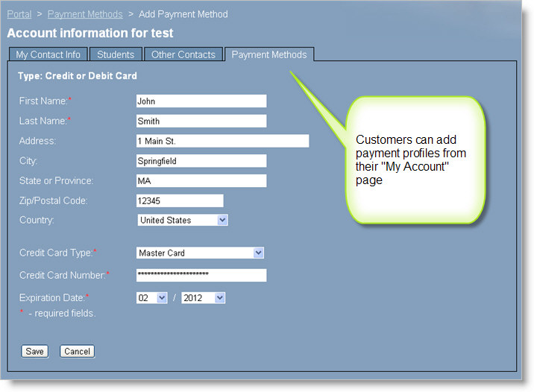Viewport: 534px width, 392px height.
Task: Cancel adding the payment method
Action: tap(78, 352)
